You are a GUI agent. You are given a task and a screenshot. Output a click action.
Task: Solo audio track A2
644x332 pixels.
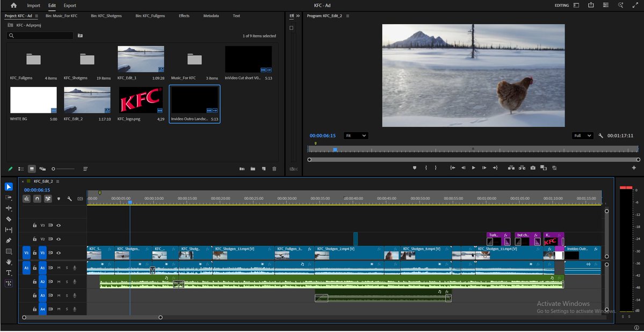(67, 282)
